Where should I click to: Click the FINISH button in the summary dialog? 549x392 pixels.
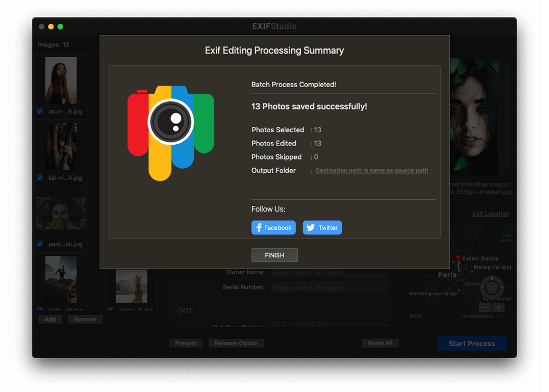[x=274, y=255]
